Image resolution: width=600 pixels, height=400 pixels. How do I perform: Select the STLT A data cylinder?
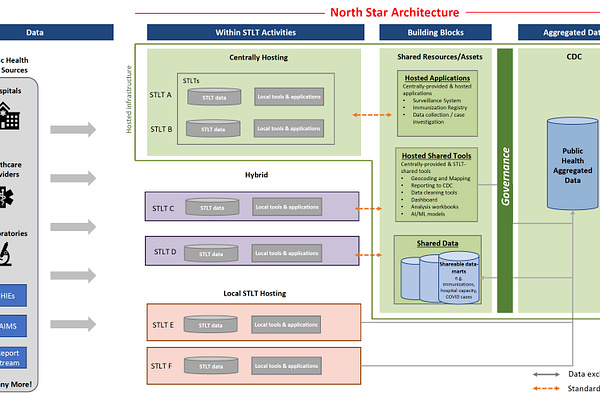point(214,96)
